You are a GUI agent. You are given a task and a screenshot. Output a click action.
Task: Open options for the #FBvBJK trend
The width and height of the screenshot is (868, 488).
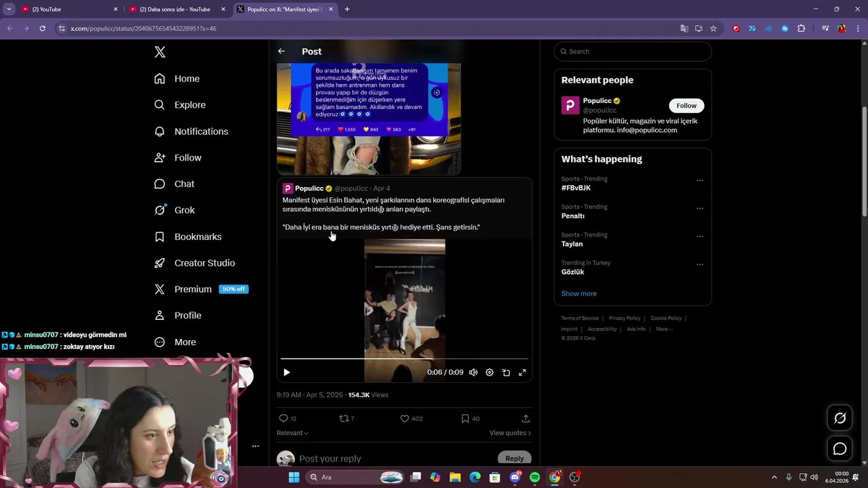[x=700, y=180]
